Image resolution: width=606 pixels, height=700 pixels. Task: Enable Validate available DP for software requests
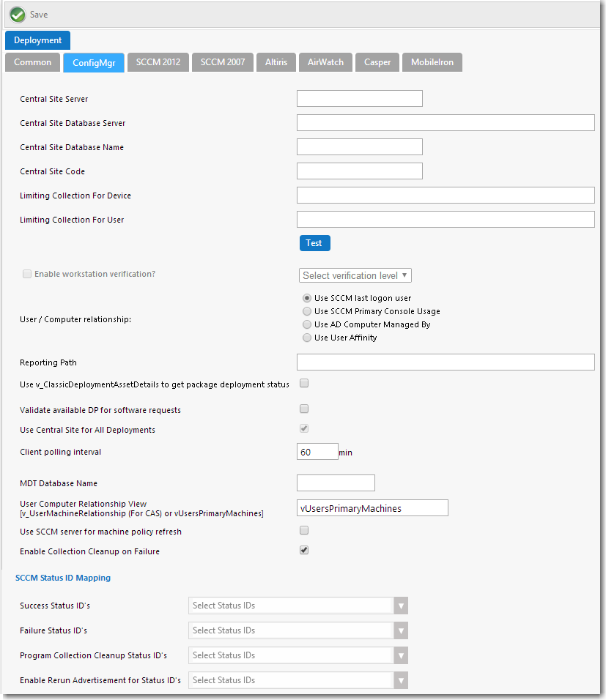click(x=304, y=409)
